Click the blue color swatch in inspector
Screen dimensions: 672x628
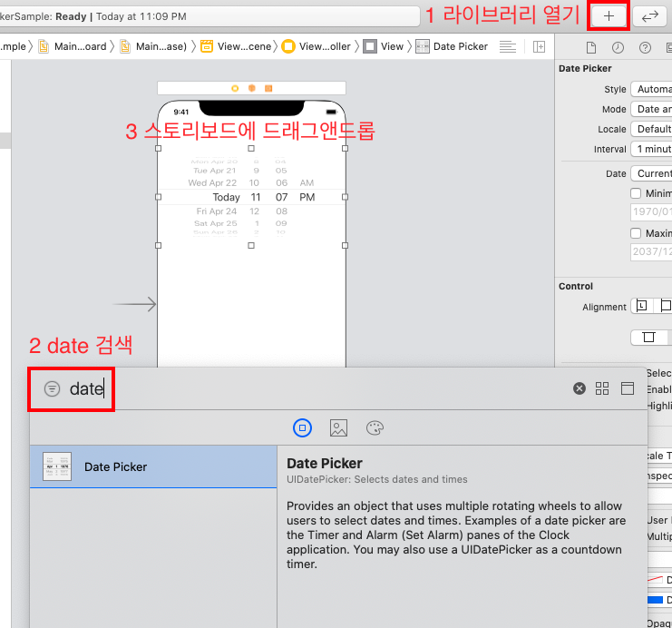655,600
